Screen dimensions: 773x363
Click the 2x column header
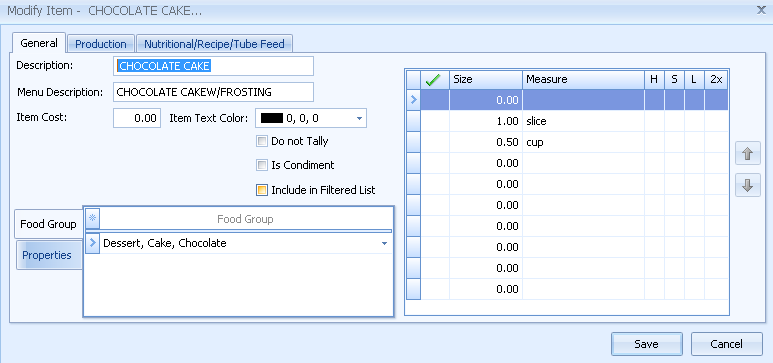coord(716,79)
